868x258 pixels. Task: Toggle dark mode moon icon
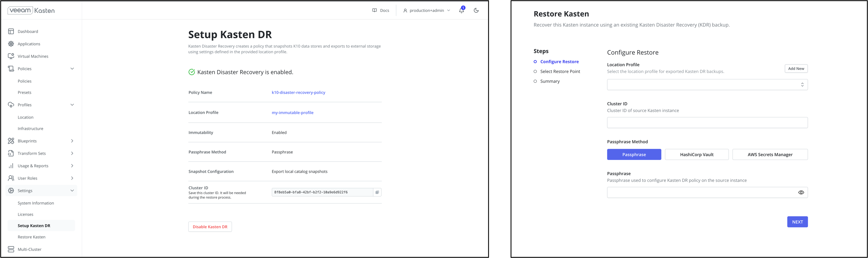[x=476, y=10]
